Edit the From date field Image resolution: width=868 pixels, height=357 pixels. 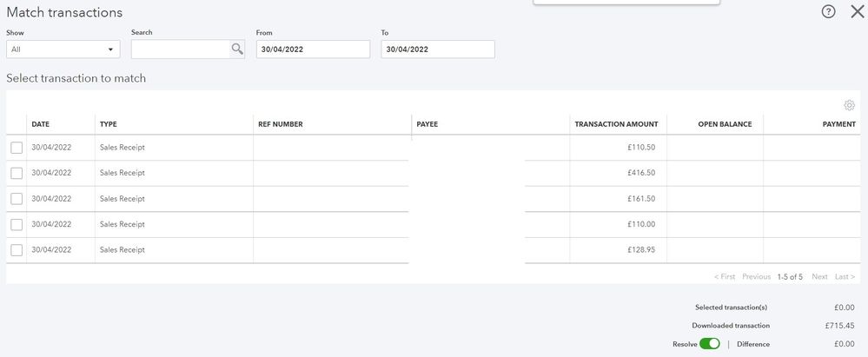(x=313, y=50)
